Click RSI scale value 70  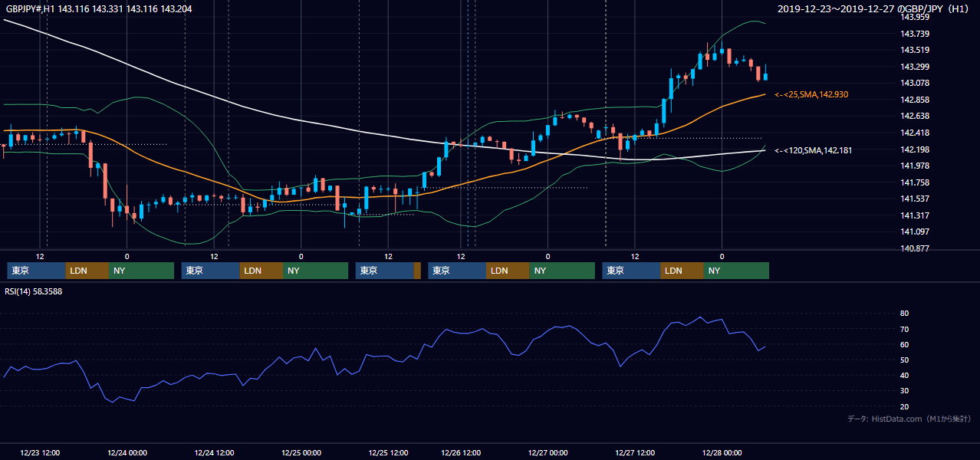905,329
